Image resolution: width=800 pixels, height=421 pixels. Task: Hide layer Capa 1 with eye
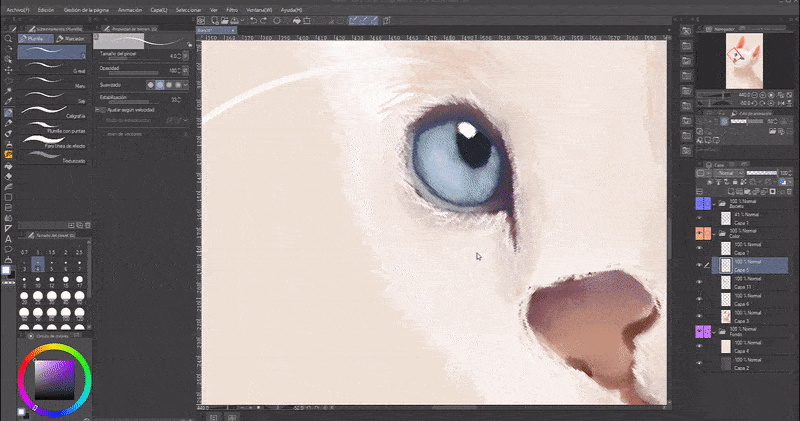coord(699,218)
